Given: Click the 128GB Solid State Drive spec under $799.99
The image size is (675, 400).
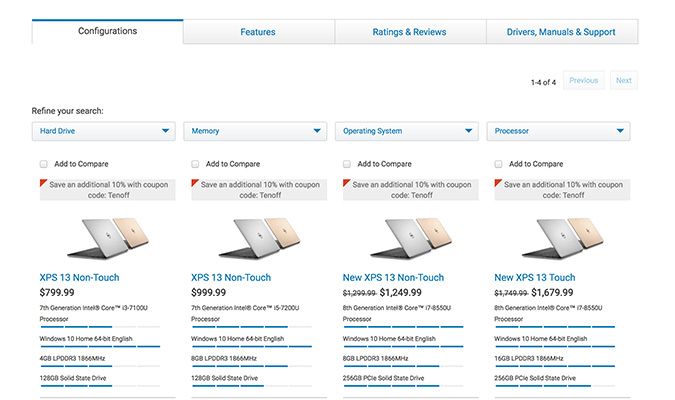Looking at the screenshot, I should (73, 378).
